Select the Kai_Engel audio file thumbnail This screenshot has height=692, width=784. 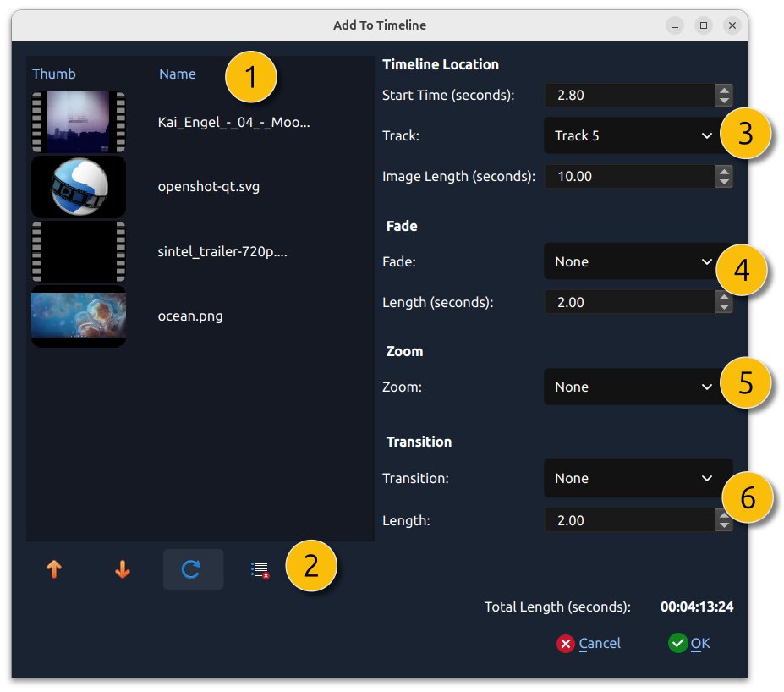click(x=79, y=122)
